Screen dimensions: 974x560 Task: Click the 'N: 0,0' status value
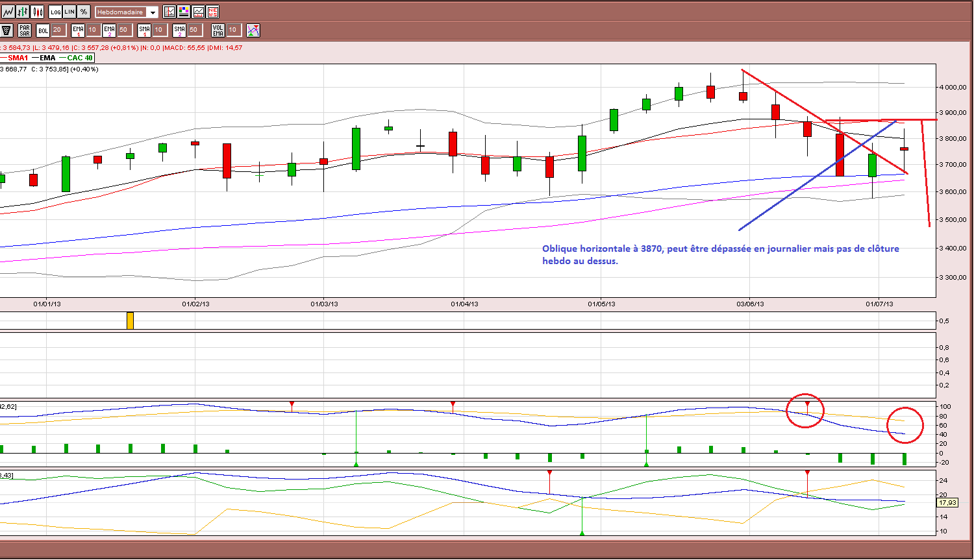[151, 47]
